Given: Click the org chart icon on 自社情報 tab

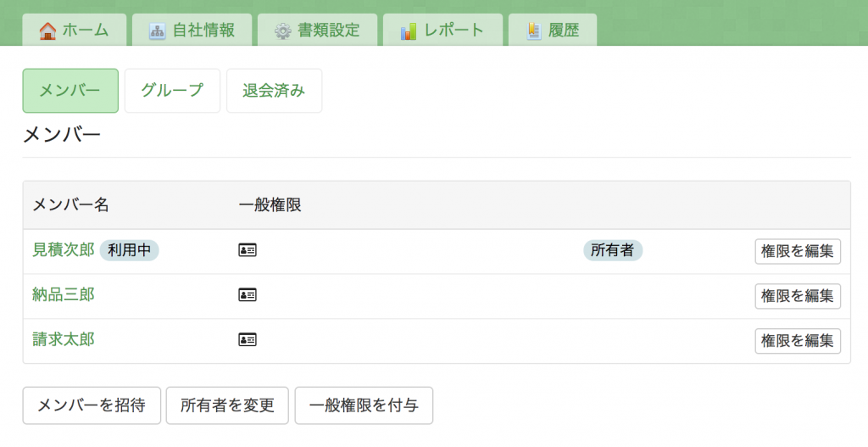Looking at the screenshot, I should click(157, 31).
